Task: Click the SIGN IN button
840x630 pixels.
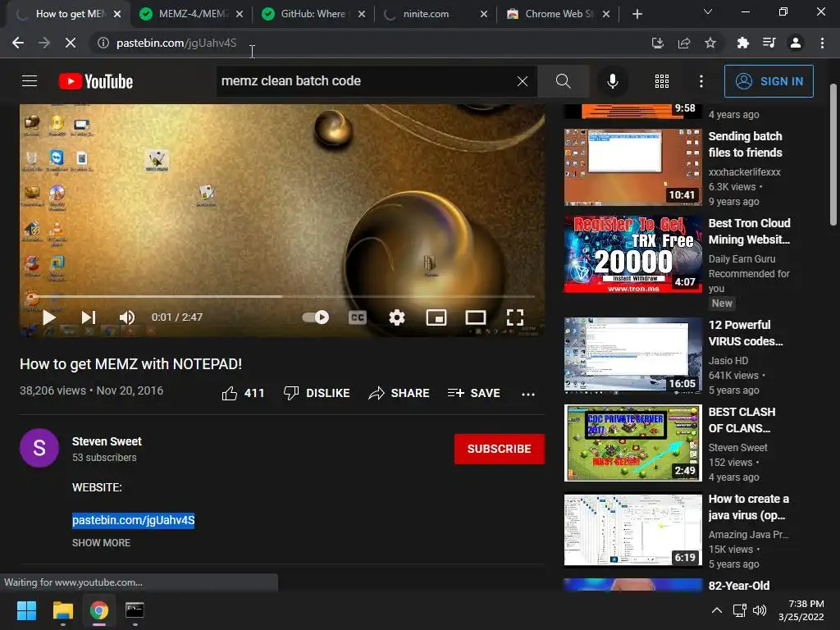Action: click(769, 81)
